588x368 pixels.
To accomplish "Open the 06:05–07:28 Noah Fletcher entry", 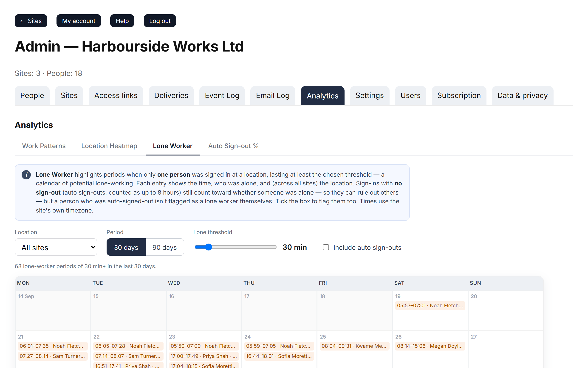I will pos(128,346).
